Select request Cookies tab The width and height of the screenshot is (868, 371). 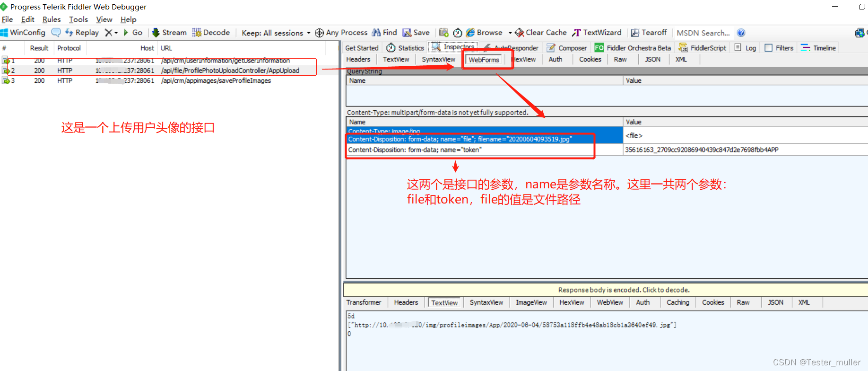(x=590, y=59)
